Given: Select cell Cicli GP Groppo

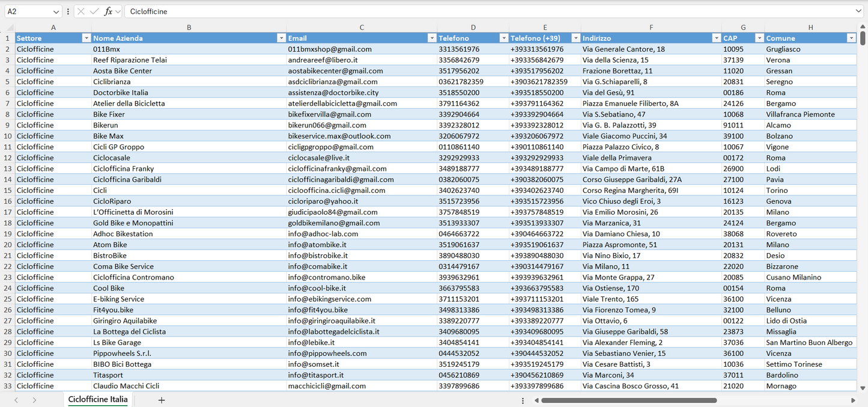Looking at the screenshot, I should [189, 147].
